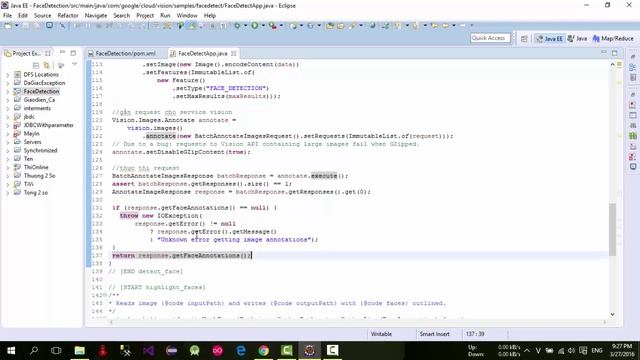Viewport: 640px width, 360px height.
Task: Open the Navigate menu
Action: (96, 16)
